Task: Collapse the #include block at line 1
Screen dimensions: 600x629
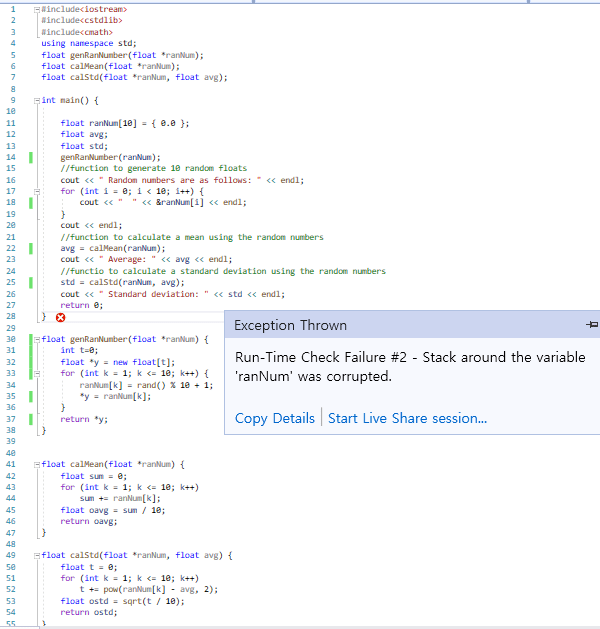Action: [36, 8]
